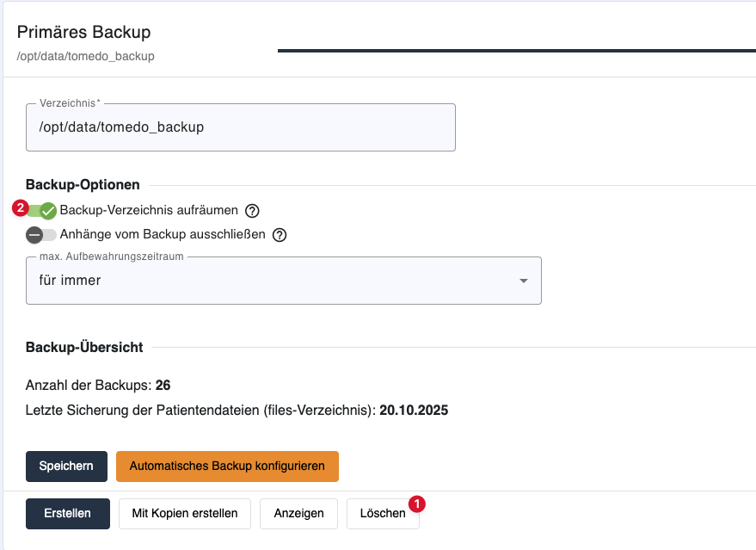Enable the Anhänge vom Backup ausschließen toggle

(40, 235)
